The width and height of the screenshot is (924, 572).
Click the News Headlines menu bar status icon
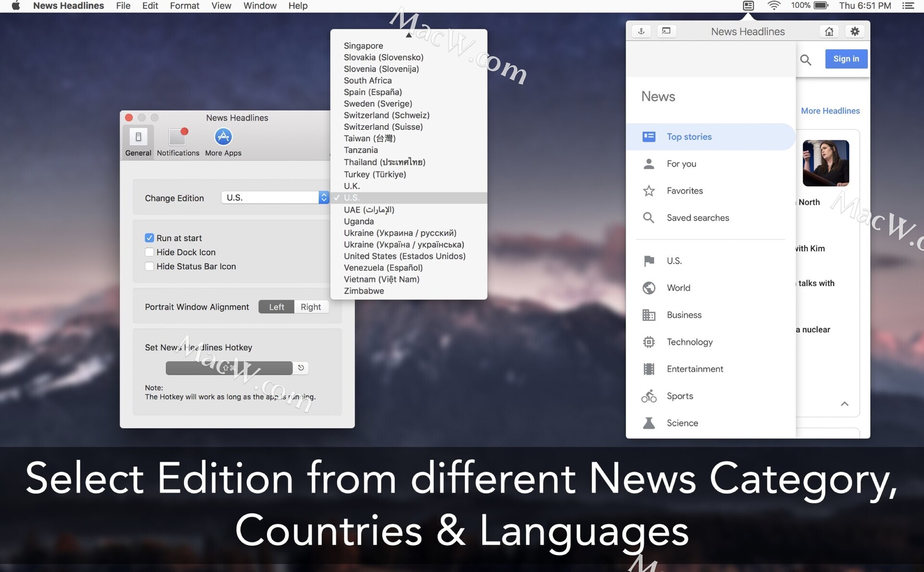tap(748, 6)
